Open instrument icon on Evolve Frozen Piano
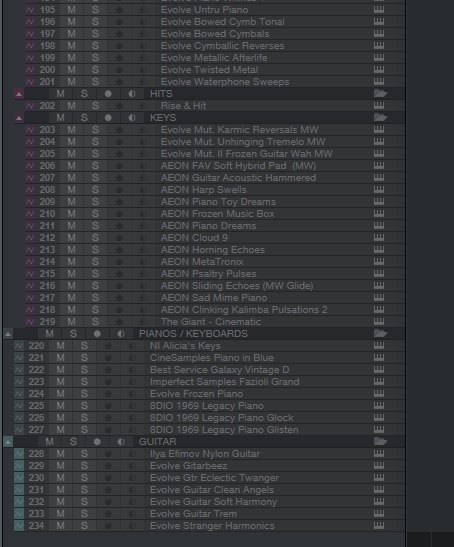454x547 pixels. click(x=379, y=394)
